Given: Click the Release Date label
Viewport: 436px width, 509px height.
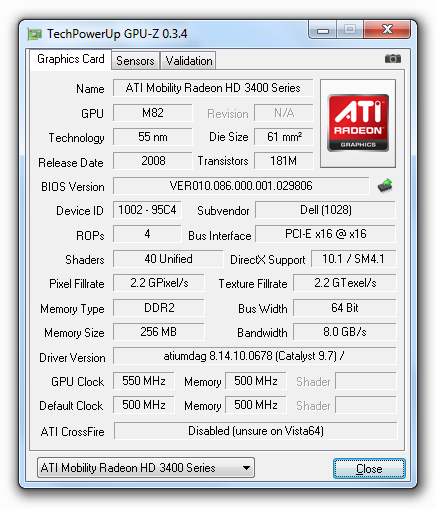Looking at the screenshot, I should (x=71, y=163).
